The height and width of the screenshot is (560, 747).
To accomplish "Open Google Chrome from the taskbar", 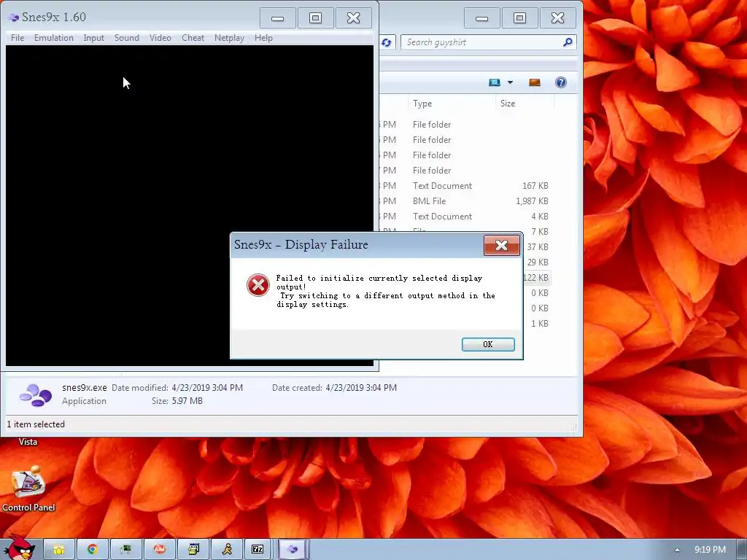I will [93, 550].
